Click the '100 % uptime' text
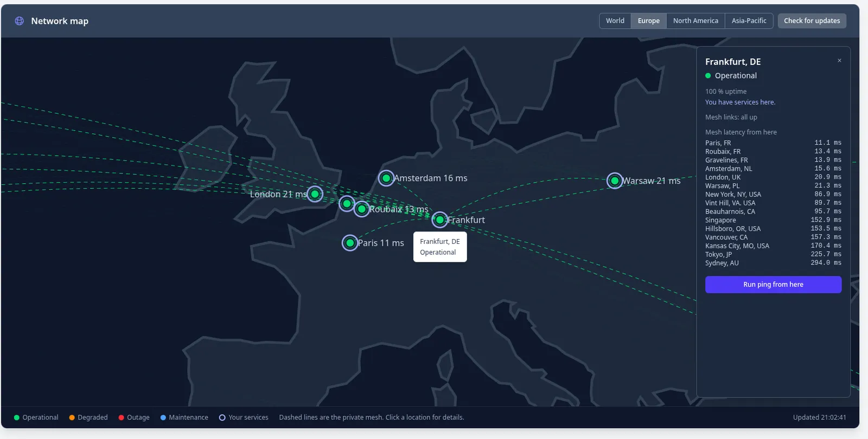This screenshot has width=868, height=439. pos(726,92)
